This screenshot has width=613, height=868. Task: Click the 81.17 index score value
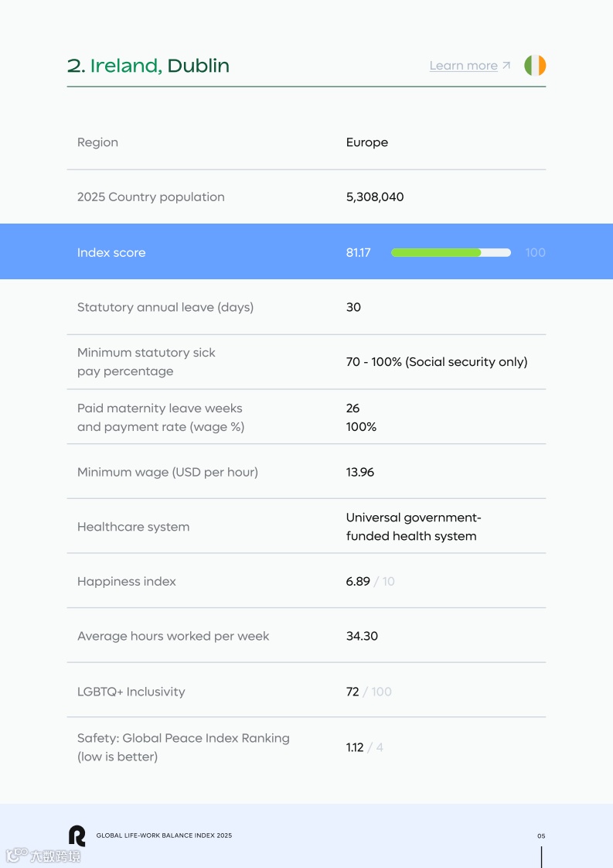coord(358,252)
